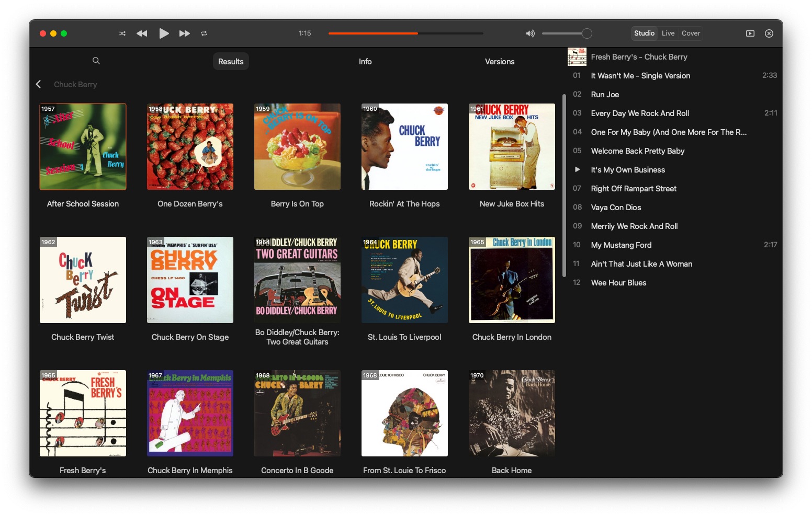Mute the volume speaker icon
The image size is (812, 516).
point(531,33)
